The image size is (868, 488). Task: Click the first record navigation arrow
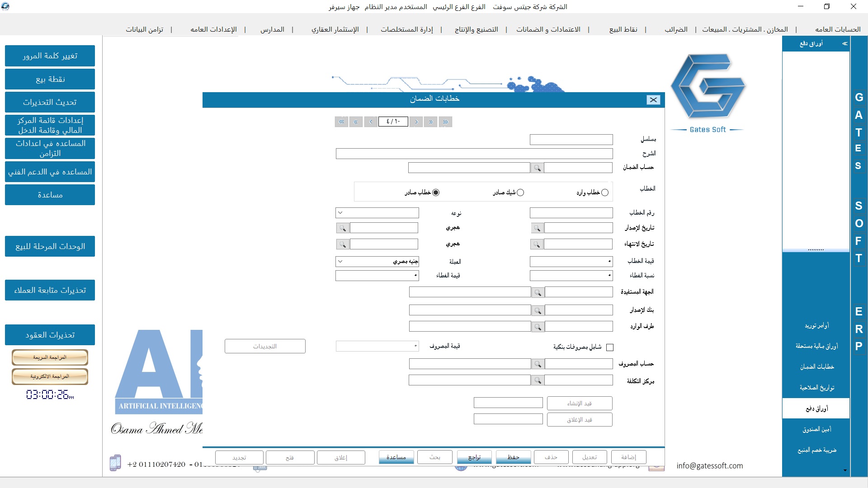[341, 122]
